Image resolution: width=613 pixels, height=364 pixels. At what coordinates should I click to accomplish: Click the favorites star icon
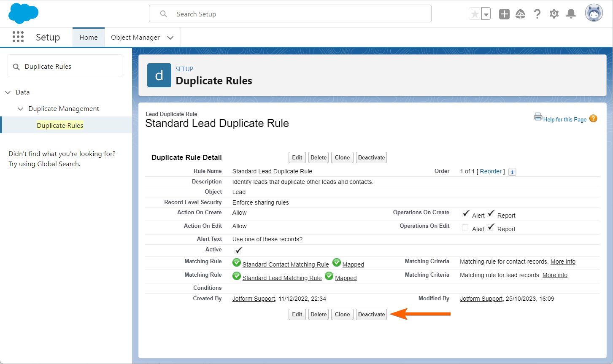coord(475,14)
